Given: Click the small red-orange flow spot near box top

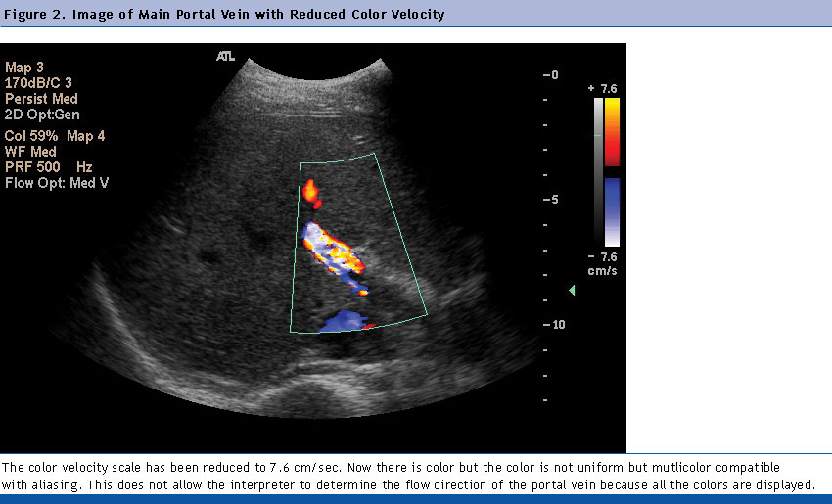Looking at the screenshot, I should coord(311,194).
